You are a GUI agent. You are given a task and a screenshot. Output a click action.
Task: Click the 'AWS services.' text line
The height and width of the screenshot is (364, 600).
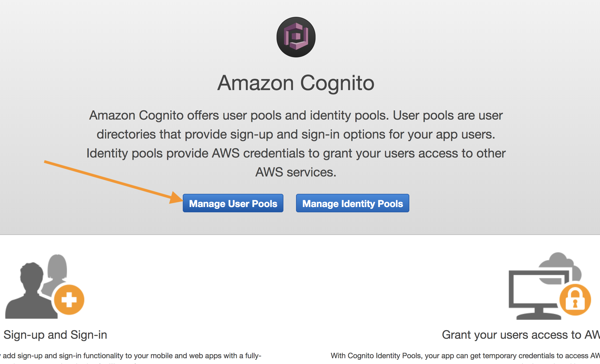coord(296,172)
